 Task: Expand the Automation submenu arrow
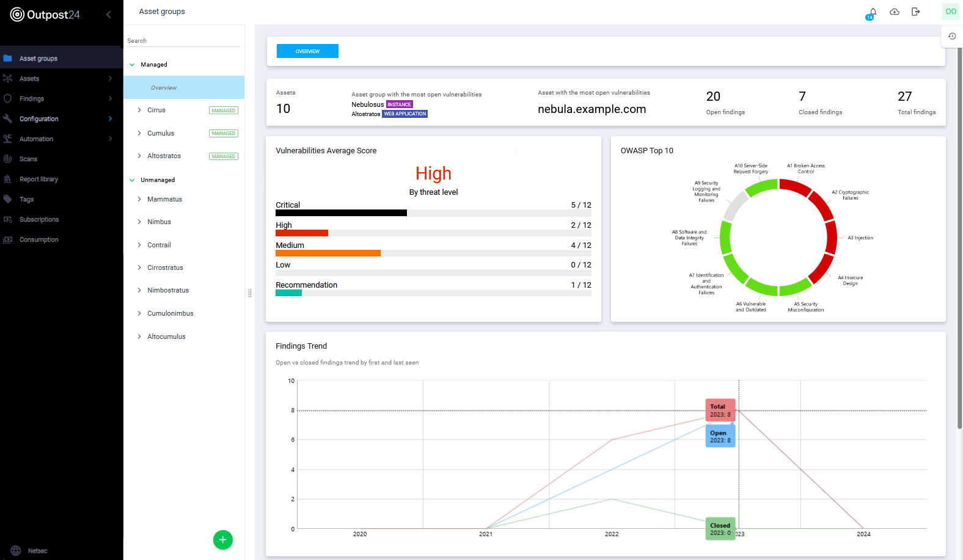[x=111, y=139]
